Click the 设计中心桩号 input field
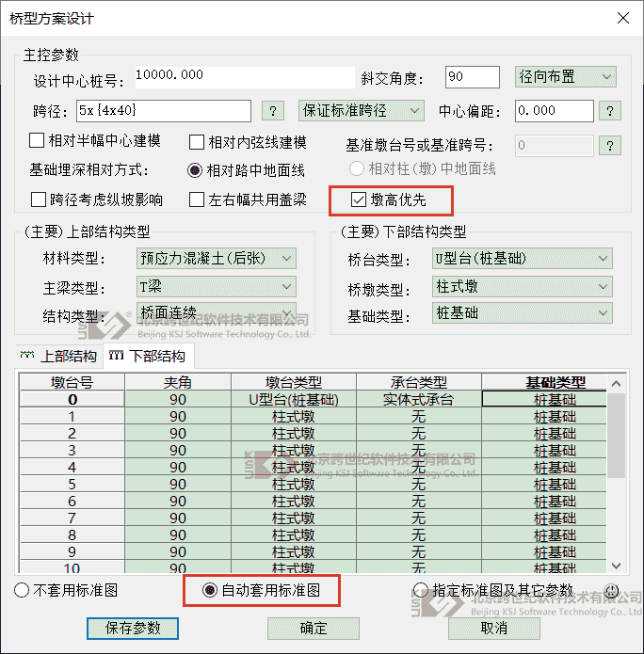644x654 pixels. [x=245, y=77]
